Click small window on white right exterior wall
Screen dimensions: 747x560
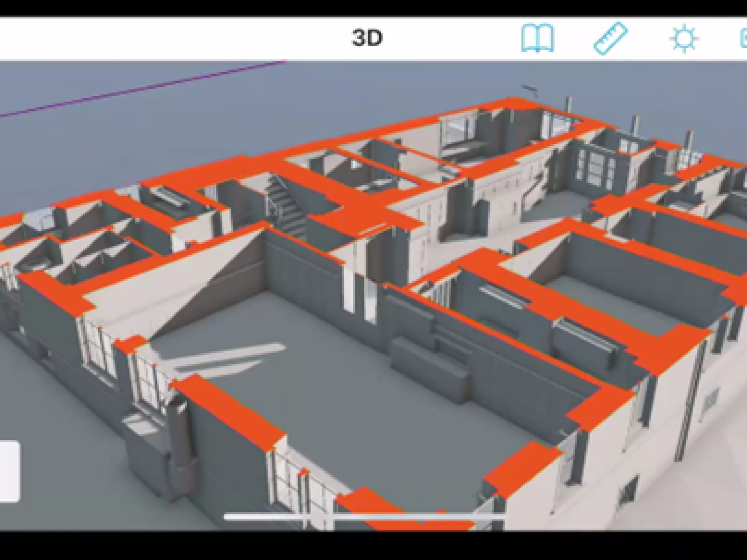coord(710,404)
